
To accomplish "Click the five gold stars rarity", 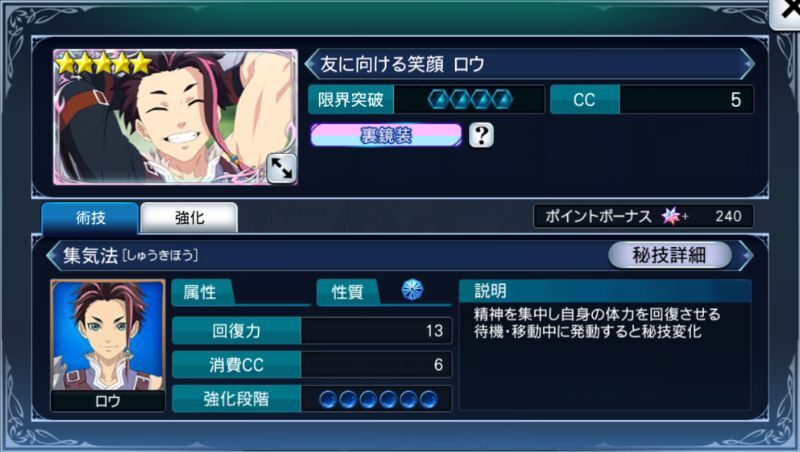I will 104,64.
